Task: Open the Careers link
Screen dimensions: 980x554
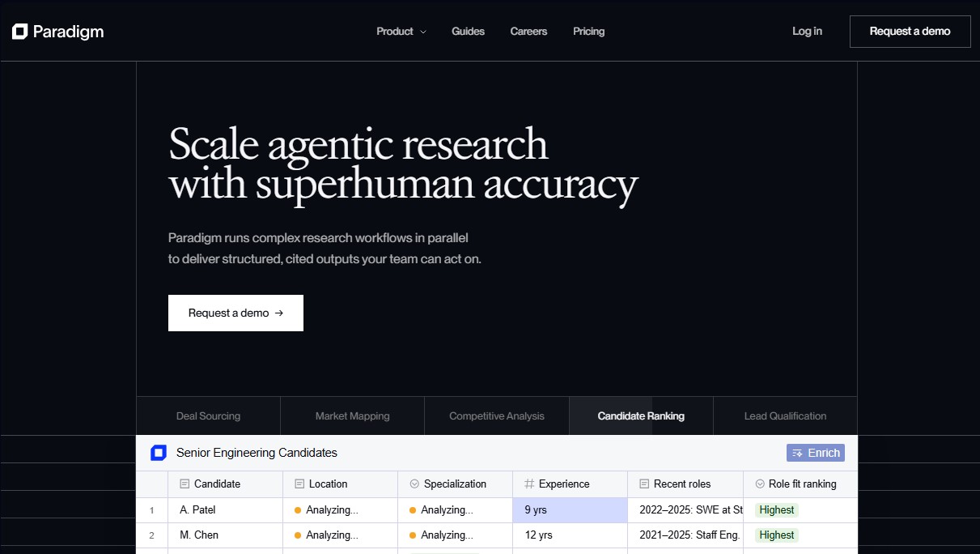Action: 528,32
